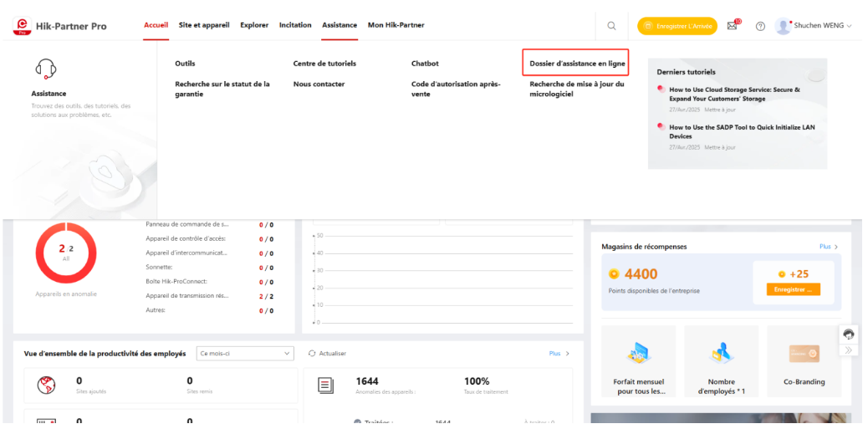868x429 pixels.
Task: Click the orange Enregistrer points button
Action: tap(794, 289)
